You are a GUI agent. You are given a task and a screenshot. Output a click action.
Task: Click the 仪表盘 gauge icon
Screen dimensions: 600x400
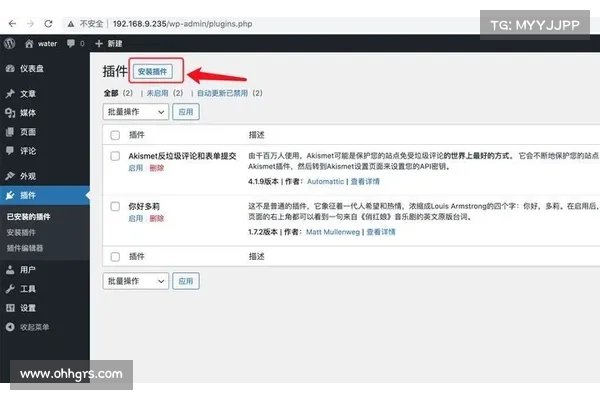pyautogui.click(x=10, y=69)
